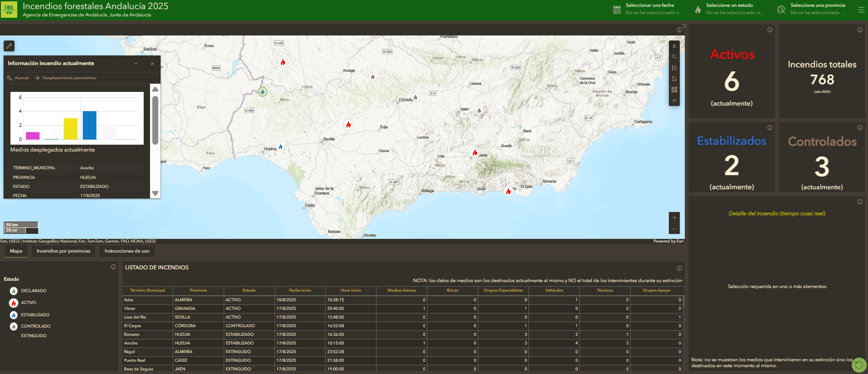The height and width of the screenshot is (374, 868).
Task: Open the Seleccione un estado selector
Action: pyautogui.click(x=730, y=10)
